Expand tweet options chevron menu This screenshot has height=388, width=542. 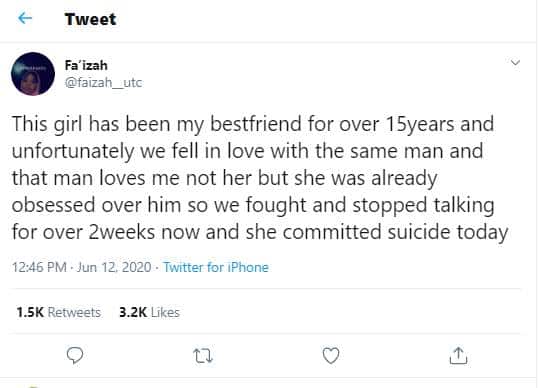(515, 63)
